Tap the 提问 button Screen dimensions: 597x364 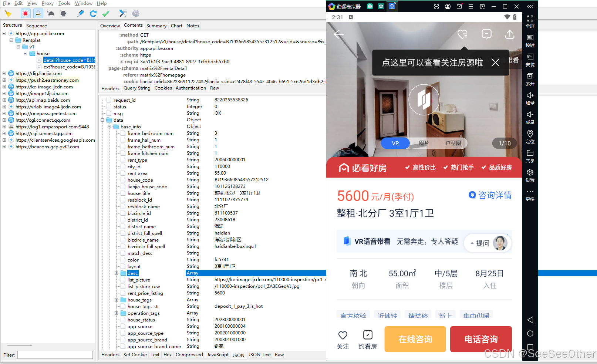(488, 243)
